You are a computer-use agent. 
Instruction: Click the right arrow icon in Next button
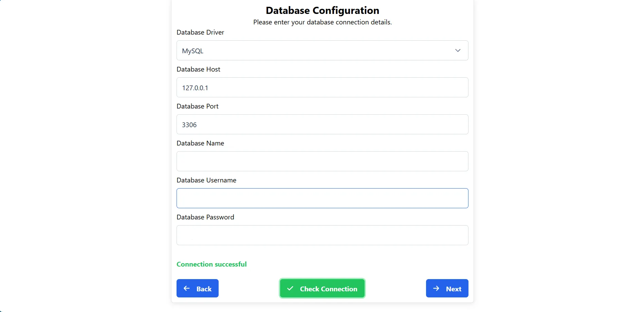pos(436,288)
